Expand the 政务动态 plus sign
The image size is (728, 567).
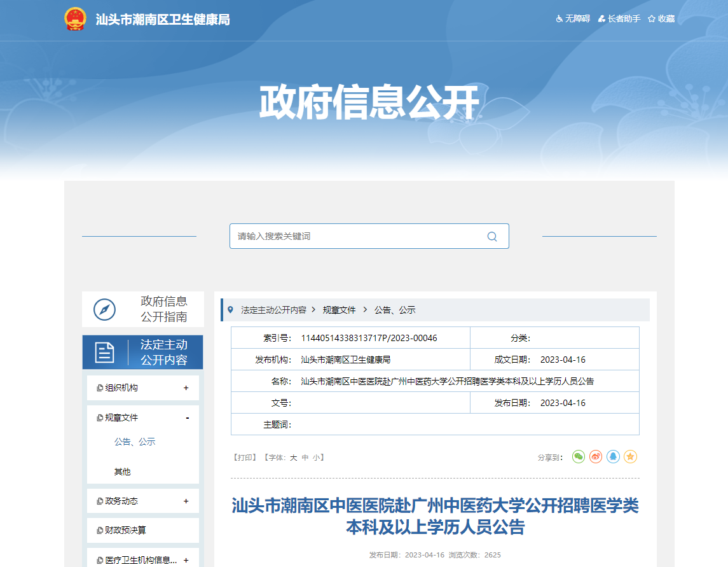[x=186, y=501]
